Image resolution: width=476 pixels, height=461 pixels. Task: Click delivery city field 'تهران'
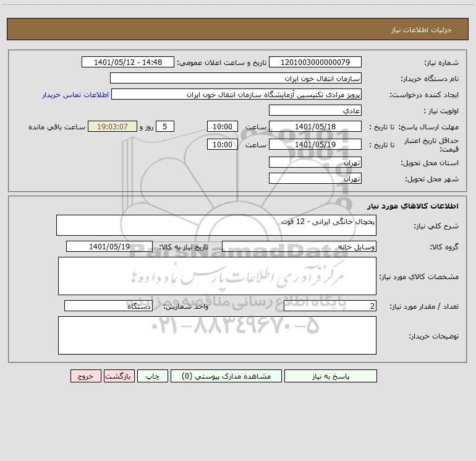315,178
